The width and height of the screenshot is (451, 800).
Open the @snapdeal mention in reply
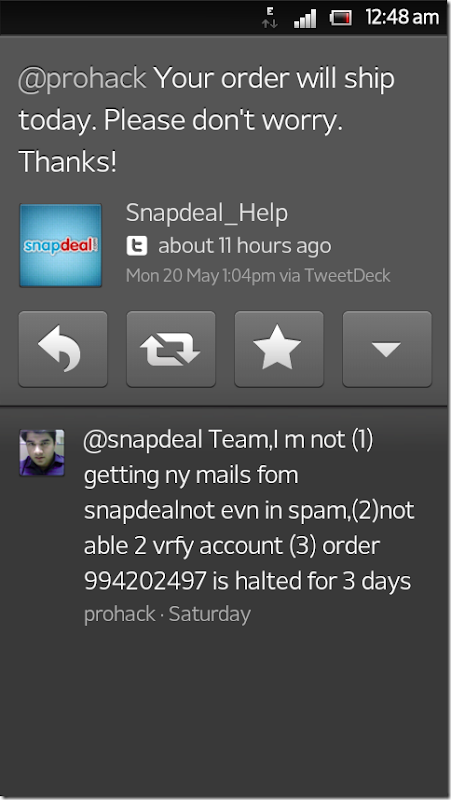coord(143,440)
